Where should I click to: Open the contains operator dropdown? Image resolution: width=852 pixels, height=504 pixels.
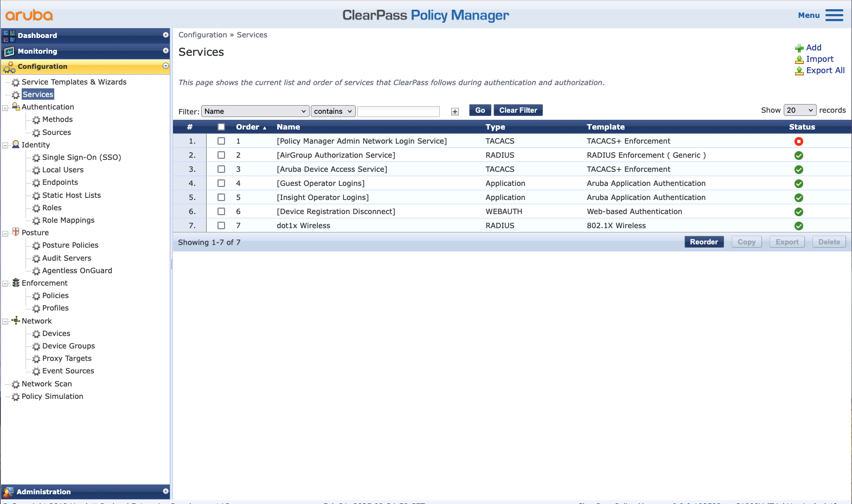coord(334,111)
